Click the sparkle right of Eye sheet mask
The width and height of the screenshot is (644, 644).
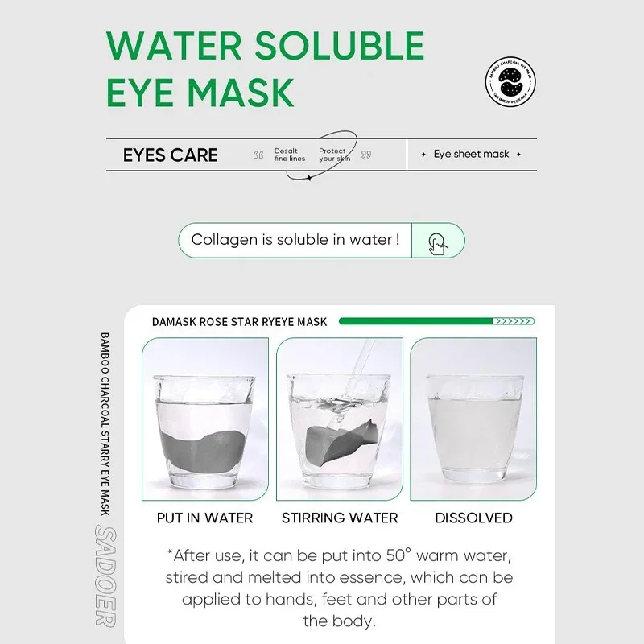pos(518,155)
